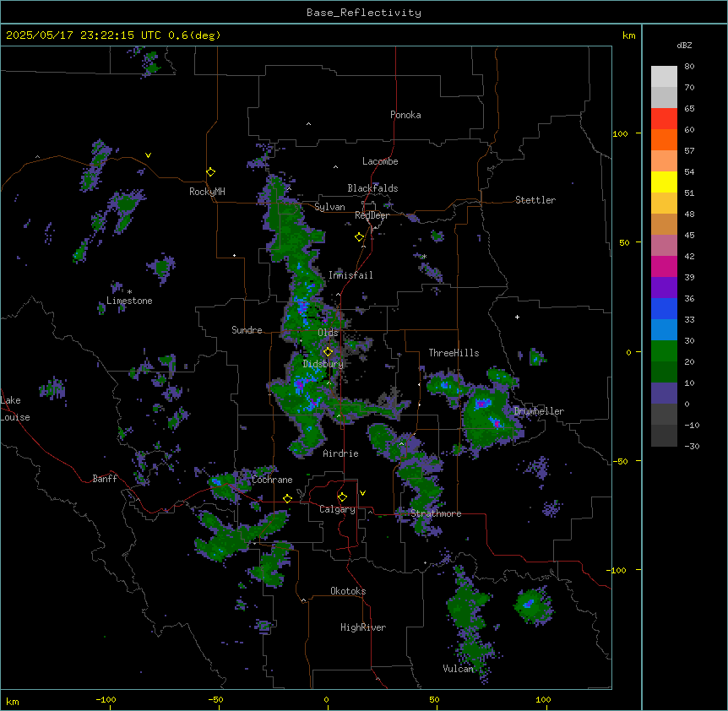This screenshot has height=711, width=728.
Task: Click the RockyMH label
Action: 207,192
